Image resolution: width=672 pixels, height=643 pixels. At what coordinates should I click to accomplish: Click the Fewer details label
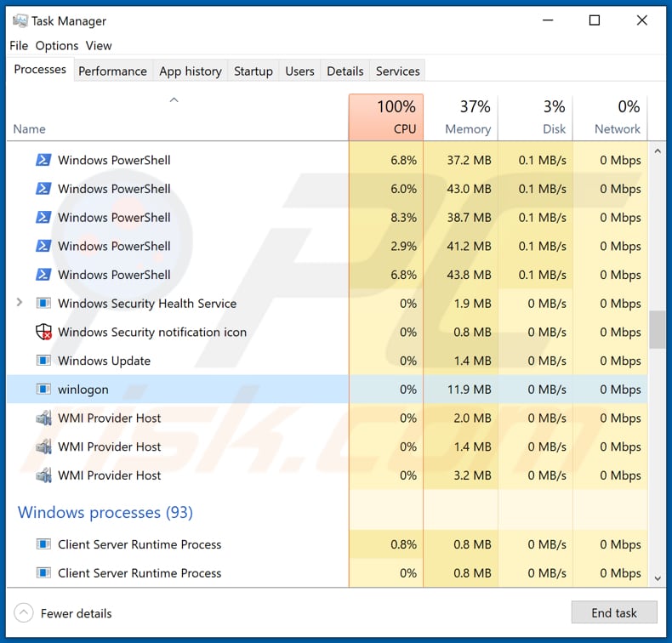(x=77, y=613)
